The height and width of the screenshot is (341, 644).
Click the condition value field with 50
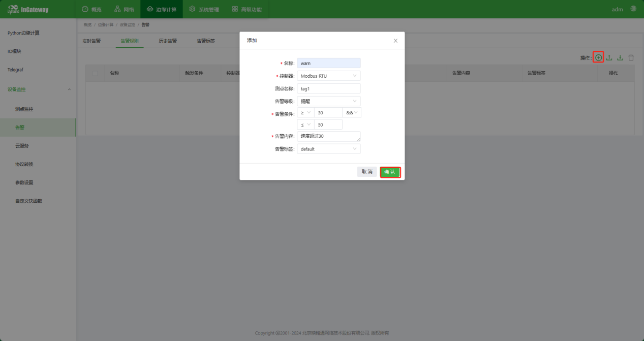[x=328, y=125]
